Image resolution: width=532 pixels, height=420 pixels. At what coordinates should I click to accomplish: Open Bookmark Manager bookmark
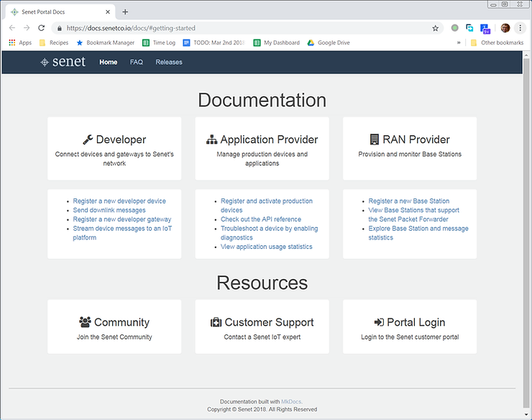(106, 42)
